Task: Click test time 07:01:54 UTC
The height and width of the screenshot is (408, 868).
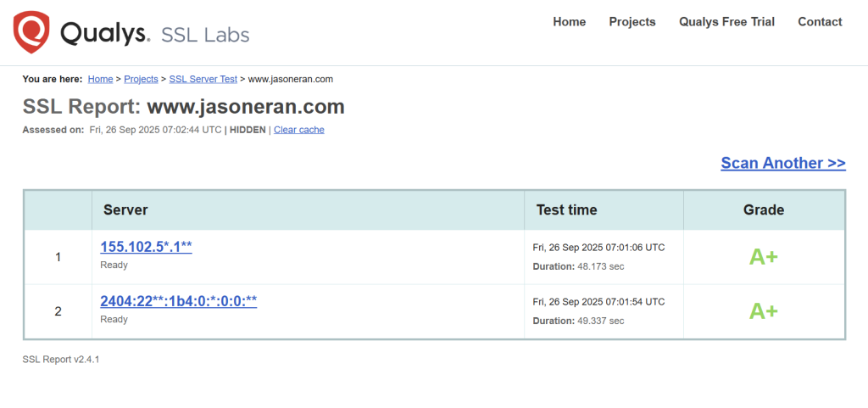Action: 598,302
